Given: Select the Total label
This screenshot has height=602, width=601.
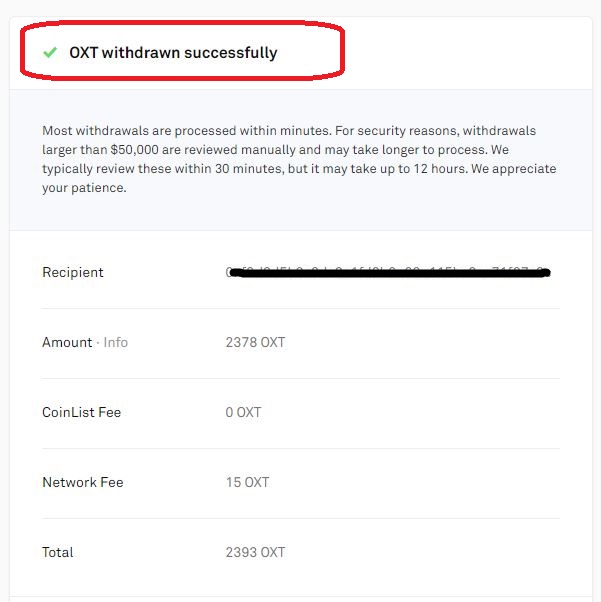Looking at the screenshot, I should pyautogui.click(x=58, y=552).
